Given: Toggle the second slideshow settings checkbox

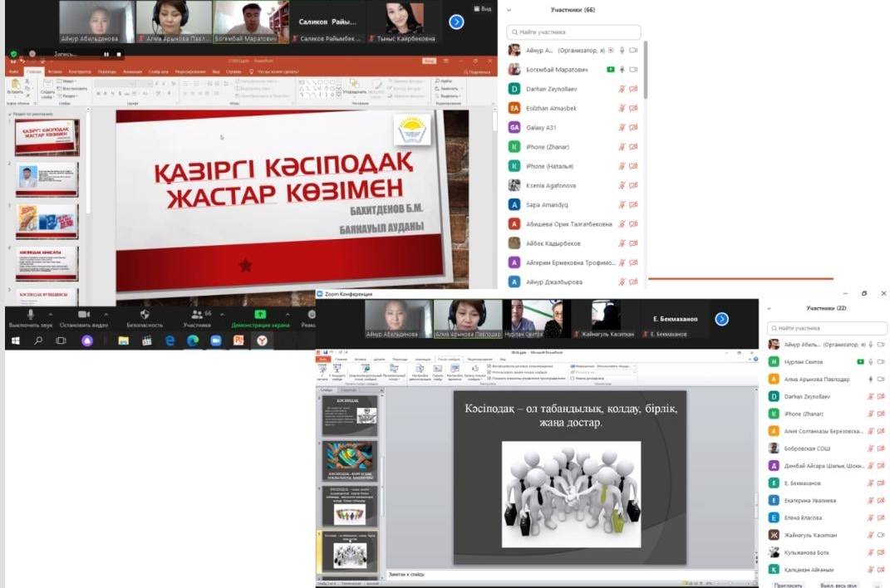Looking at the screenshot, I should [x=489, y=372].
